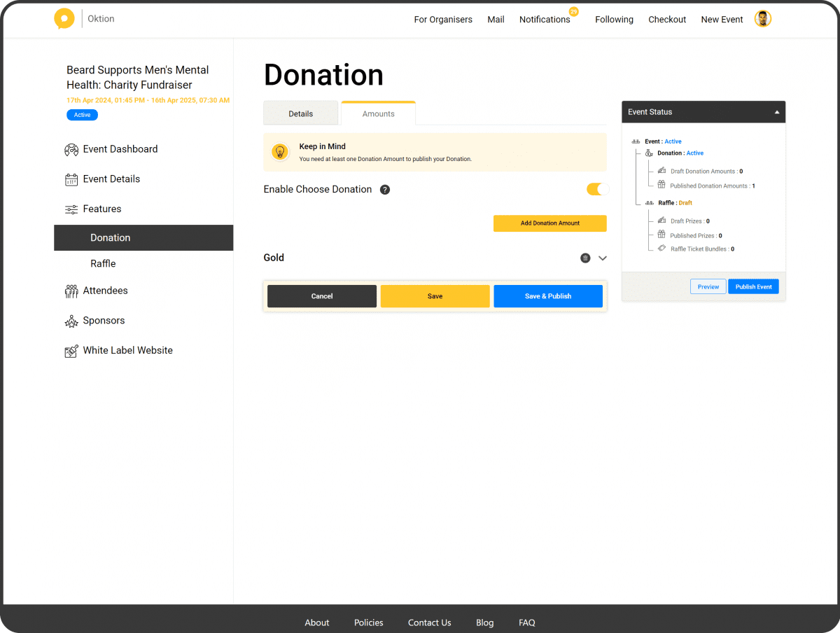Toggle off Enable Choose Donation
This screenshot has height=633, width=840.
pos(596,189)
